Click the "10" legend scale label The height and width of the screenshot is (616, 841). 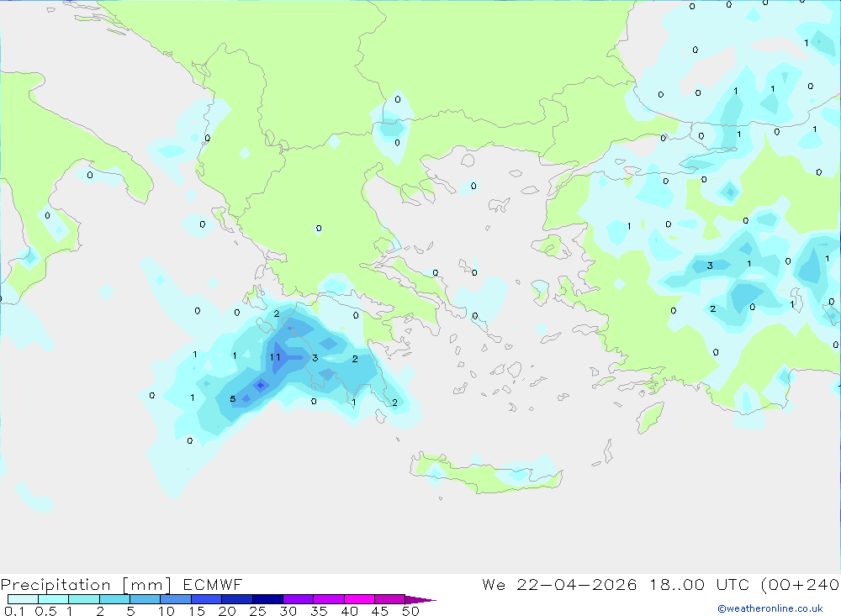coord(167,611)
